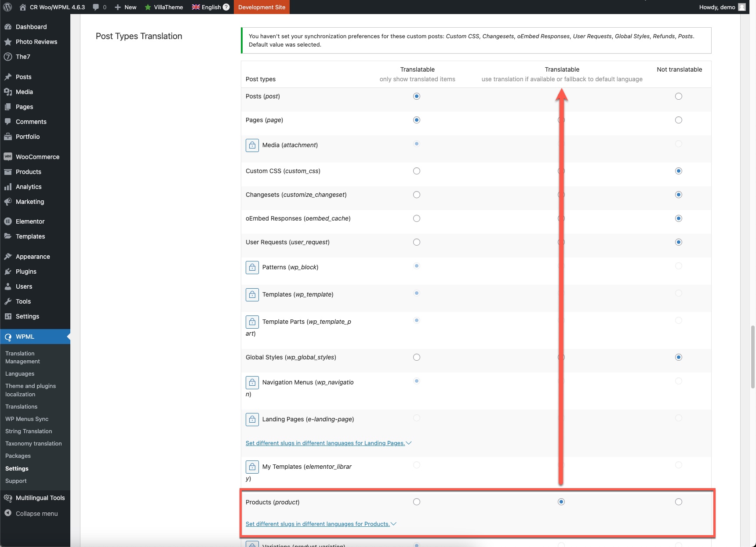Open Multilingual Tools menu
Screen dimensions: 756x547
coord(35,498)
